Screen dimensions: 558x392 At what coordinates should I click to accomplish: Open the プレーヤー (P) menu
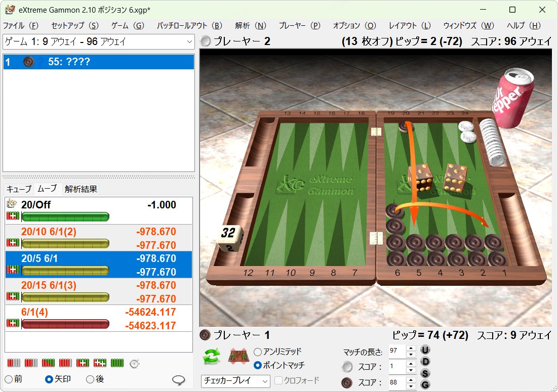tap(299, 26)
